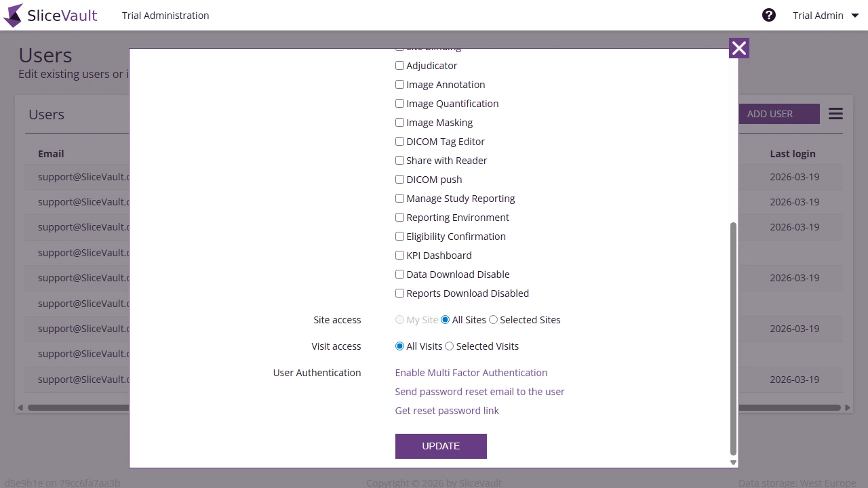The width and height of the screenshot is (868, 488).
Task: Open the help question mark icon
Action: tap(768, 14)
